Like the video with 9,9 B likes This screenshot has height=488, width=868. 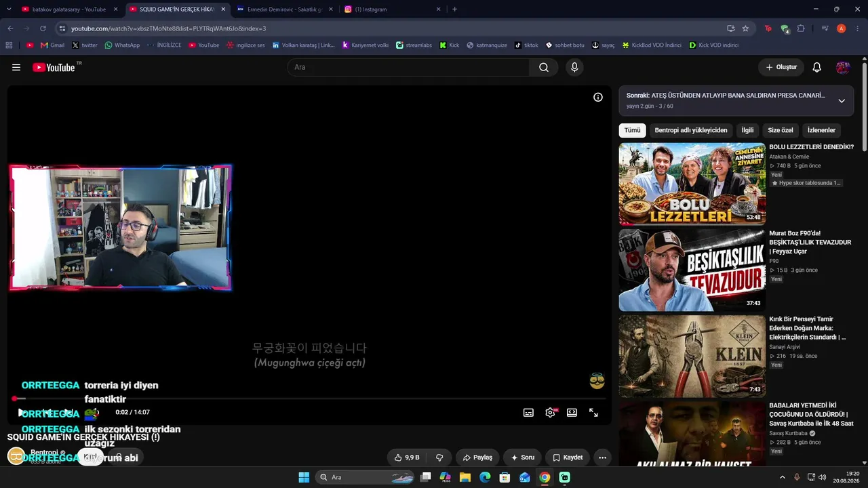click(x=407, y=457)
